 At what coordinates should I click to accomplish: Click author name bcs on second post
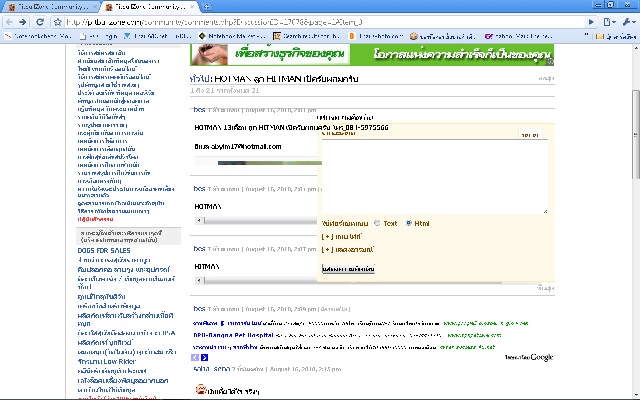[x=199, y=189]
